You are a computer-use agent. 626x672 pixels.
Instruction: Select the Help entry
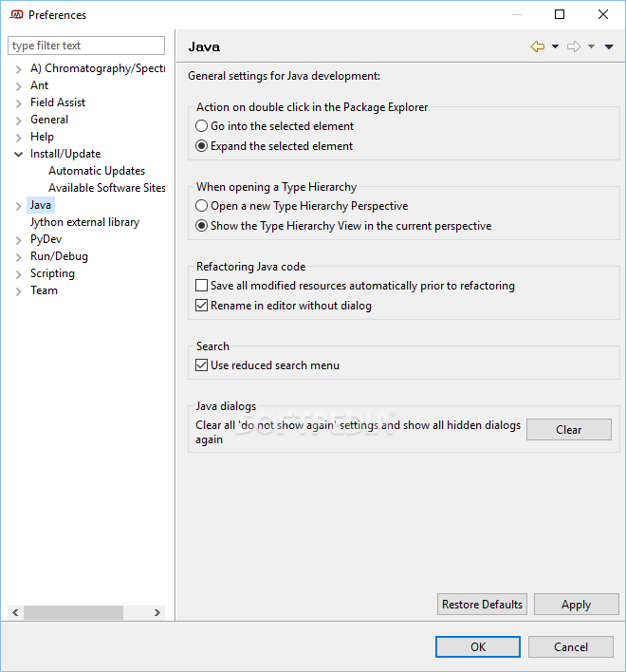(42, 137)
